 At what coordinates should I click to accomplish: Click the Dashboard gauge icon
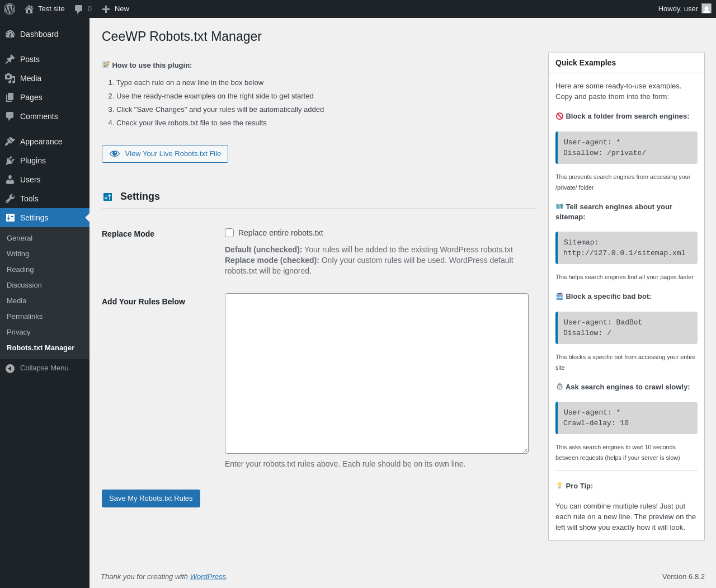coord(10,34)
